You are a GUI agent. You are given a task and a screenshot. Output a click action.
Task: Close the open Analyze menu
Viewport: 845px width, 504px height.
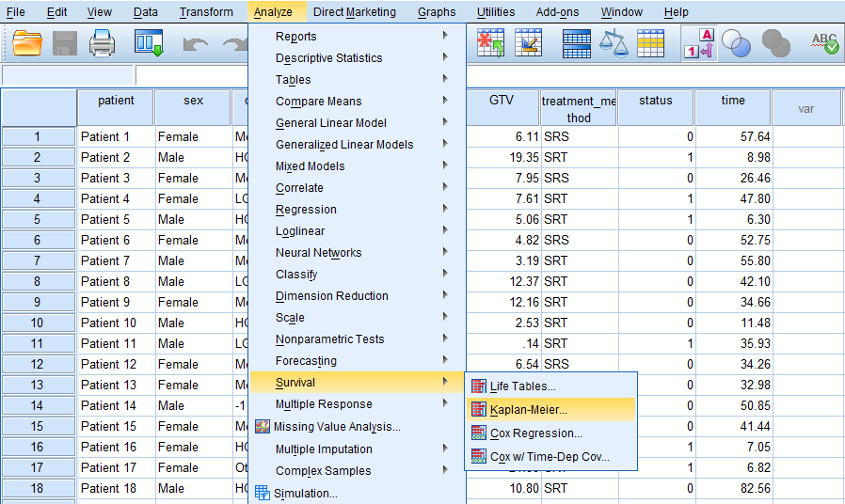click(x=273, y=12)
